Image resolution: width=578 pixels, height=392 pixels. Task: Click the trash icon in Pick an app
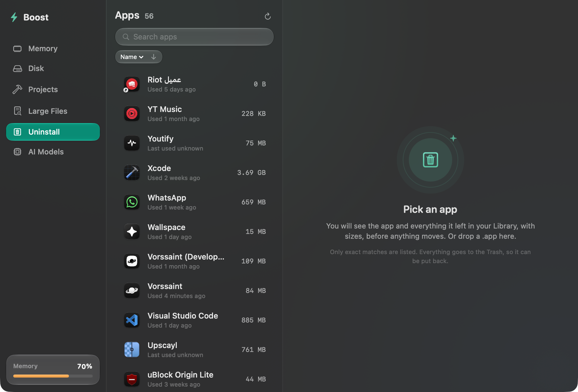click(430, 160)
